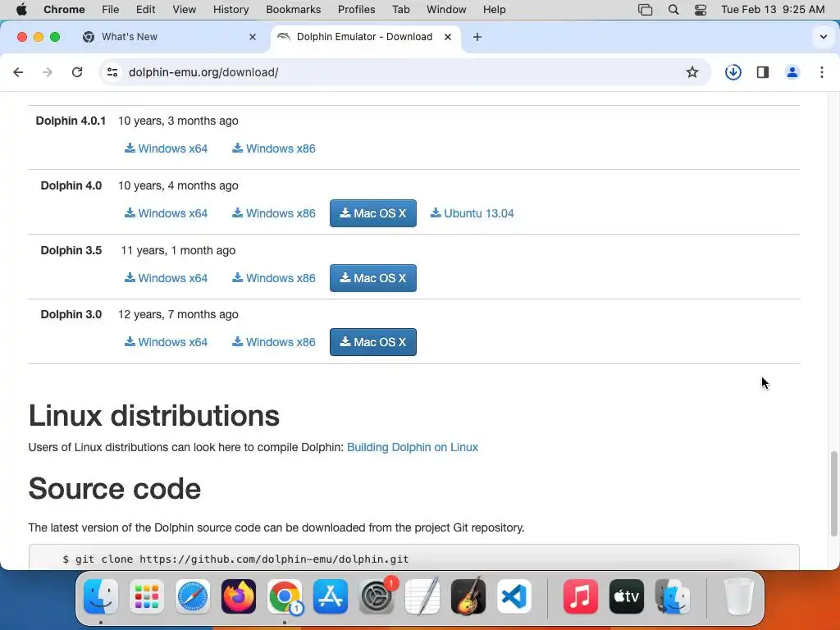Launch GarageBand from the dock

468,597
